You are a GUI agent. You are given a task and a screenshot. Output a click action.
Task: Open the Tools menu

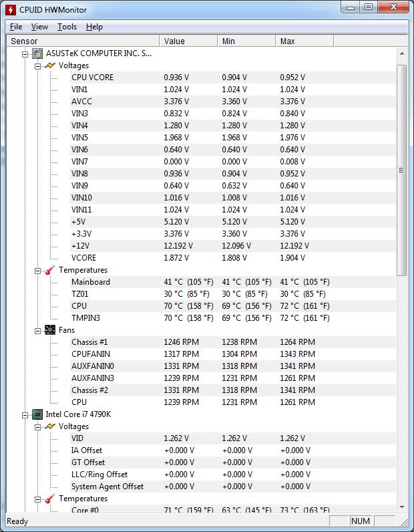[67, 27]
